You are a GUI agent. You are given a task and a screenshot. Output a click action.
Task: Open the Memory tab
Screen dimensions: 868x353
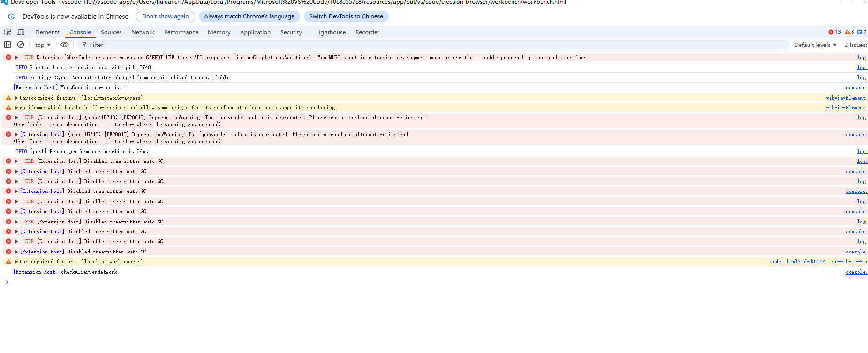219,32
